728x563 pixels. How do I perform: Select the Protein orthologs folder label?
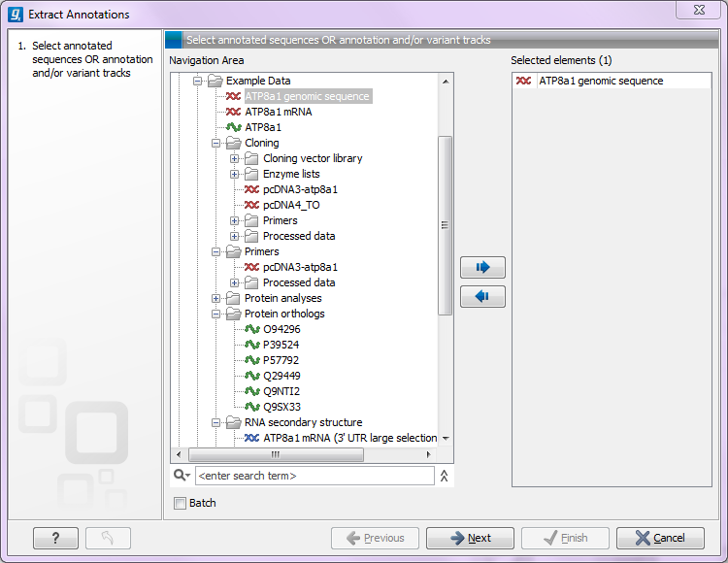tap(284, 314)
